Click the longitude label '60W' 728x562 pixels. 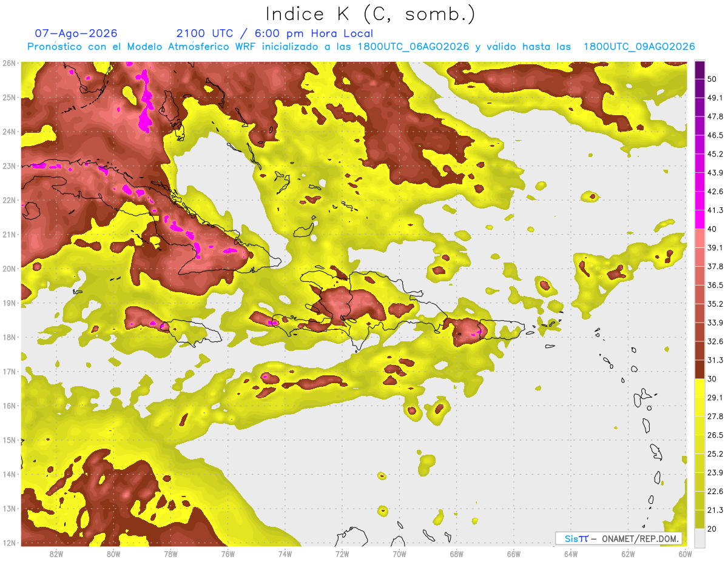click(x=685, y=554)
